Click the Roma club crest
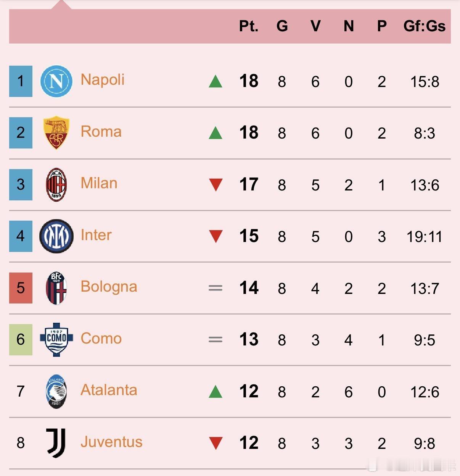 tap(56, 132)
